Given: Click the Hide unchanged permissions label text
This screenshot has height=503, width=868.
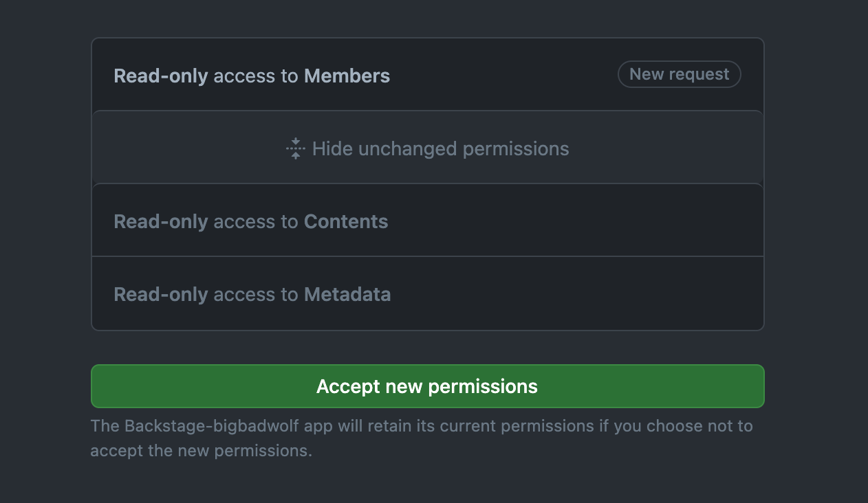Looking at the screenshot, I should [x=441, y=148].
